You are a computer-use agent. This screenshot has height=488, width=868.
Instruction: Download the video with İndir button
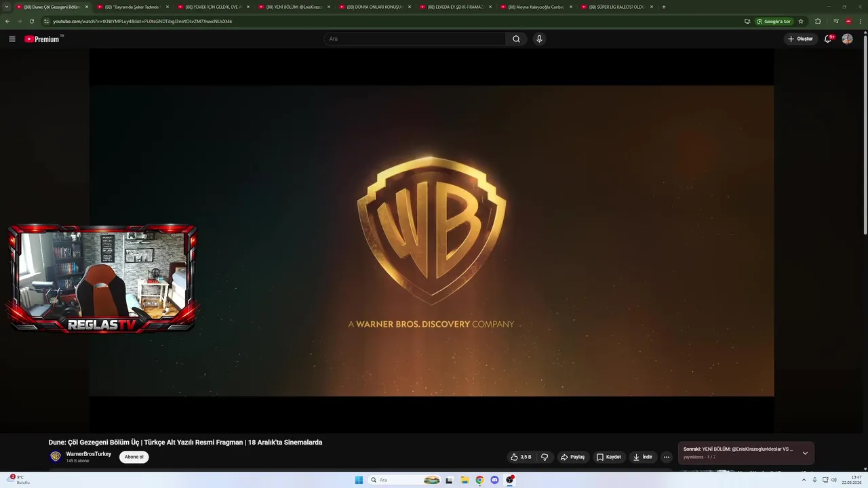coord(643,457)
